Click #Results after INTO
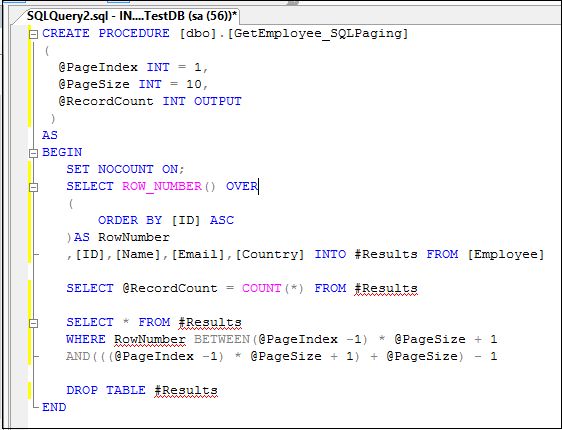This screenshot has height=430, width=562. click(x=386, y=254)
